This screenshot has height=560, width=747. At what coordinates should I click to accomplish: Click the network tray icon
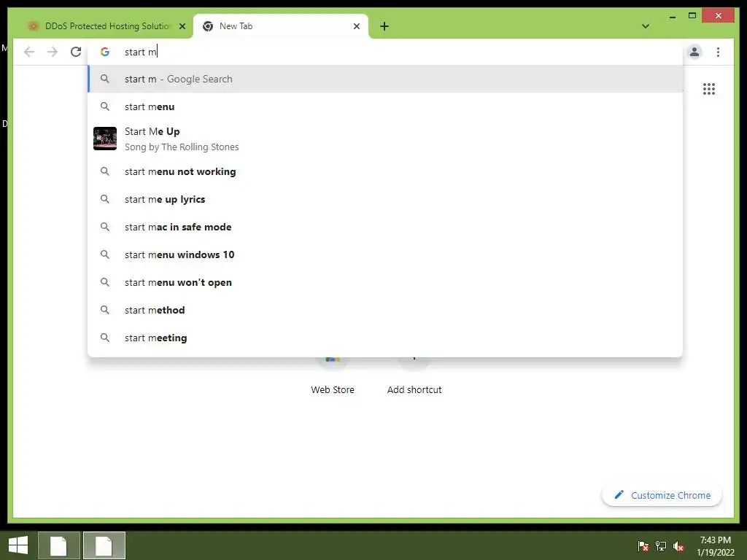click(x=661, y=545)
